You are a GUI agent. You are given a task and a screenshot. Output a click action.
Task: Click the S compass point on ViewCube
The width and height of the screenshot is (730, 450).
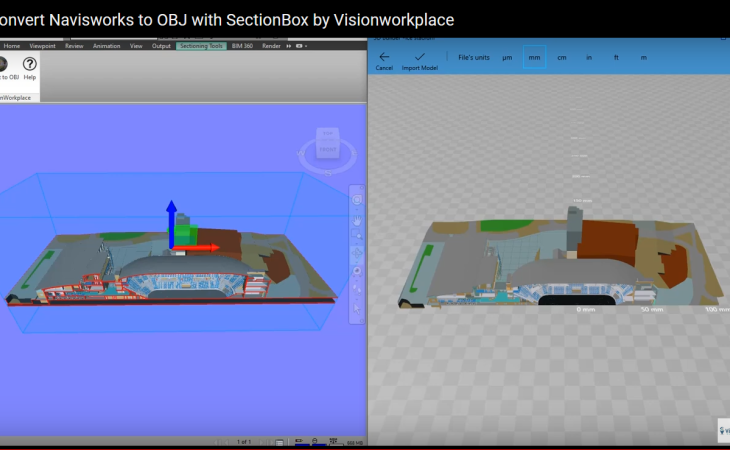[328, 173]
